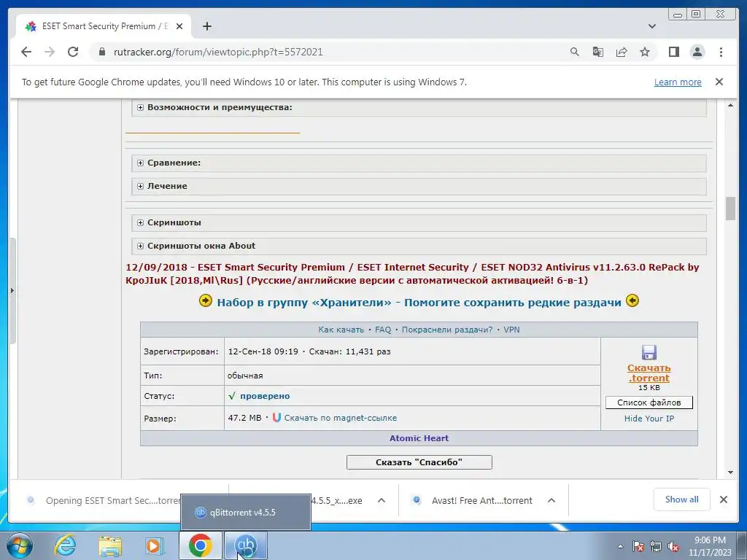Click Chrome icon in taskbar
The image size is (747, 560).
pos(201,545)
